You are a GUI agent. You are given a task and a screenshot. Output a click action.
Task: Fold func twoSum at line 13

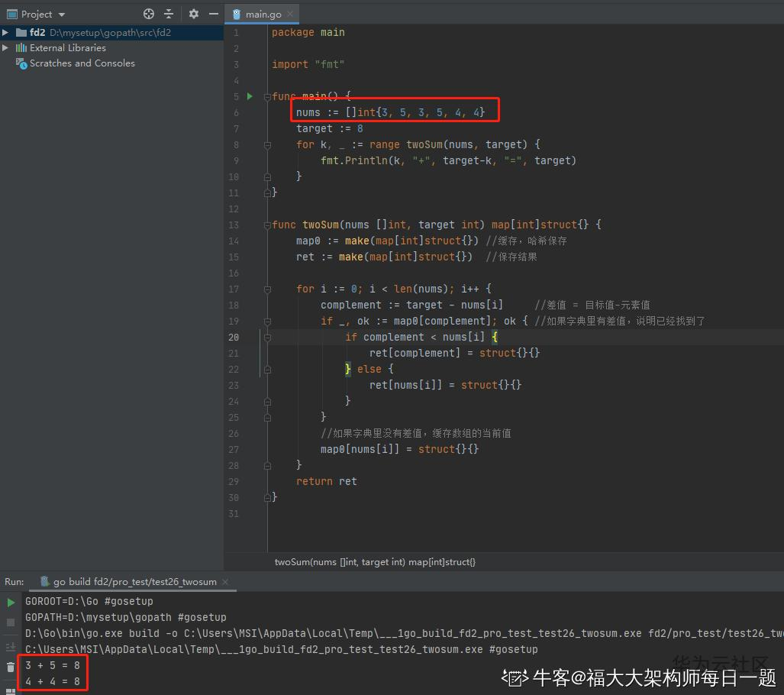pyautogui.click(x=267, y=225)
